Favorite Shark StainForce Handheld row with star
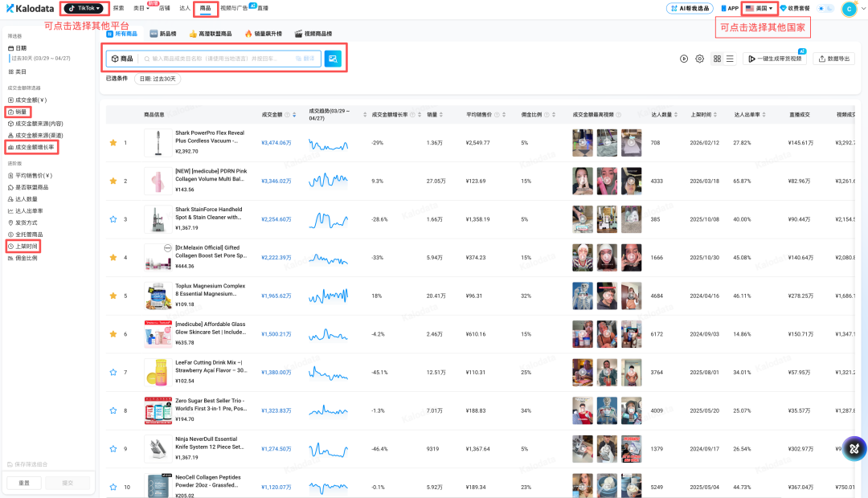868x498 pixels. tap(113, 219)
